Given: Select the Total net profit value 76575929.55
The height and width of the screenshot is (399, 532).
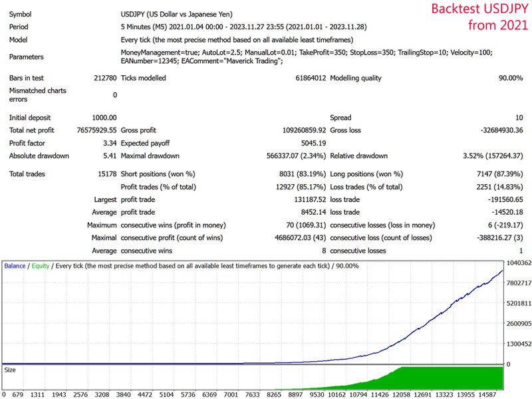Looking at the screenshot, I should pyautogui.click(x=96, y=130).
